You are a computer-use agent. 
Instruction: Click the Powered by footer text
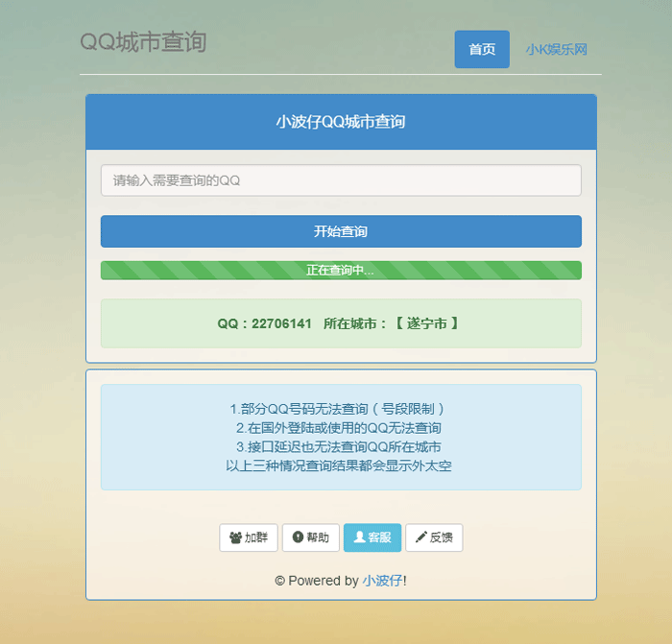[x=317, y=581]
